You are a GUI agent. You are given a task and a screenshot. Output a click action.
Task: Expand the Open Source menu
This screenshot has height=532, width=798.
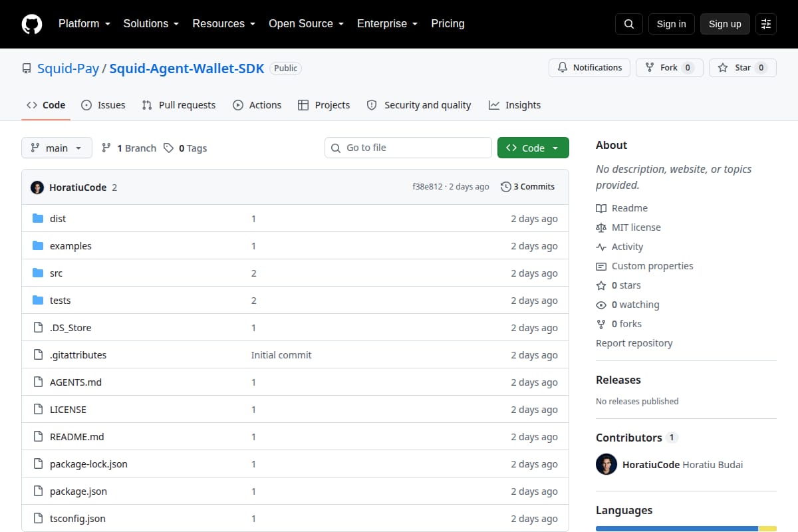[x=307, y=24]
